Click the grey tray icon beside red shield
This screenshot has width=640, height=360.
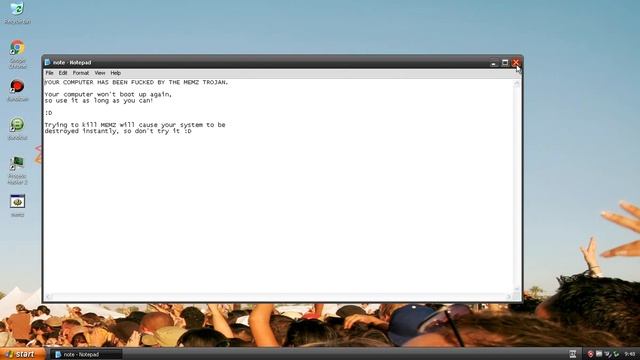tap(599, 354)
